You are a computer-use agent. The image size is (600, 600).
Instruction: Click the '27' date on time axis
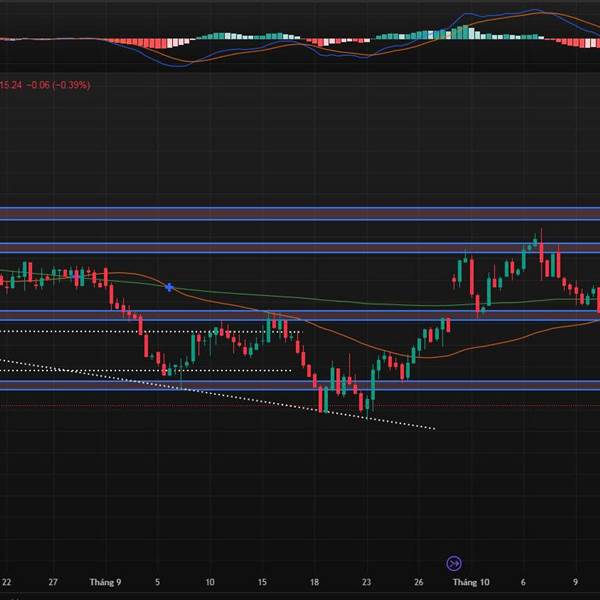pyautogui.click(x=54, y=582)
